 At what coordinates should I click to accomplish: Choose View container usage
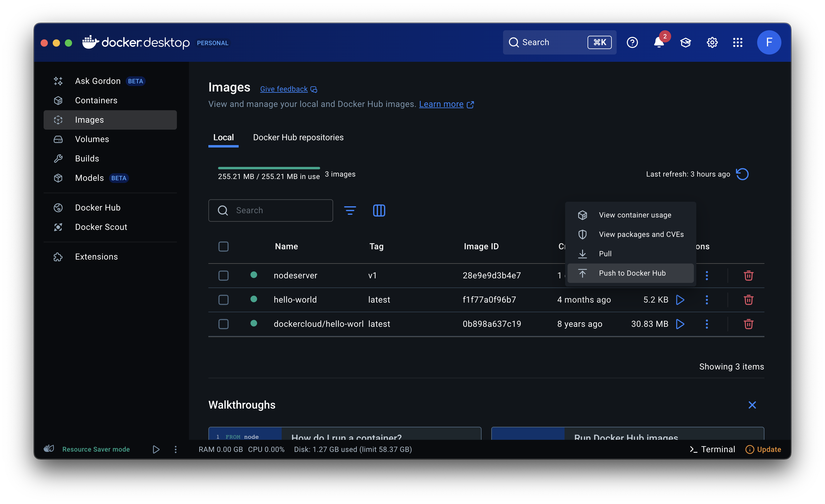[x=631, y=215]
